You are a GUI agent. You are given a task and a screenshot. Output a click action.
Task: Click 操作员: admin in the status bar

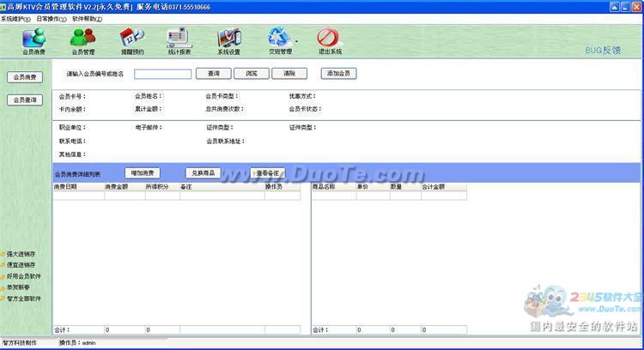pos(77,343)
